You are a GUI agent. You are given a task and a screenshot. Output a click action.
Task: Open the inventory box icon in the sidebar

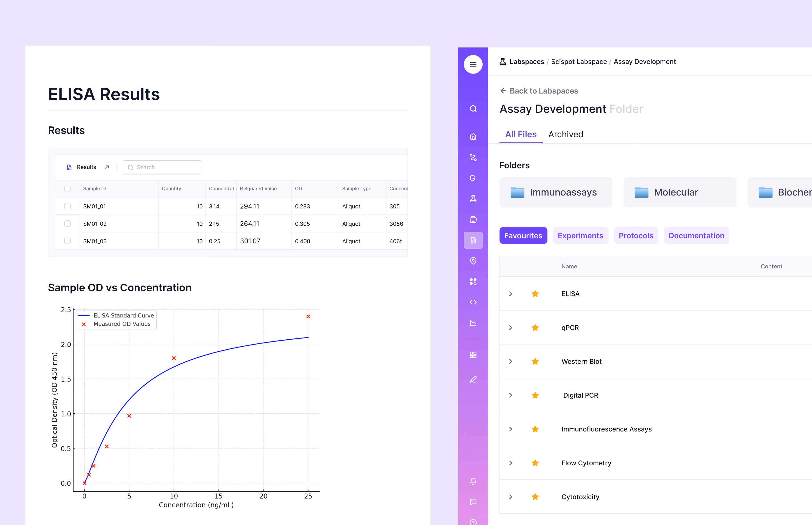tap(473, 219)
